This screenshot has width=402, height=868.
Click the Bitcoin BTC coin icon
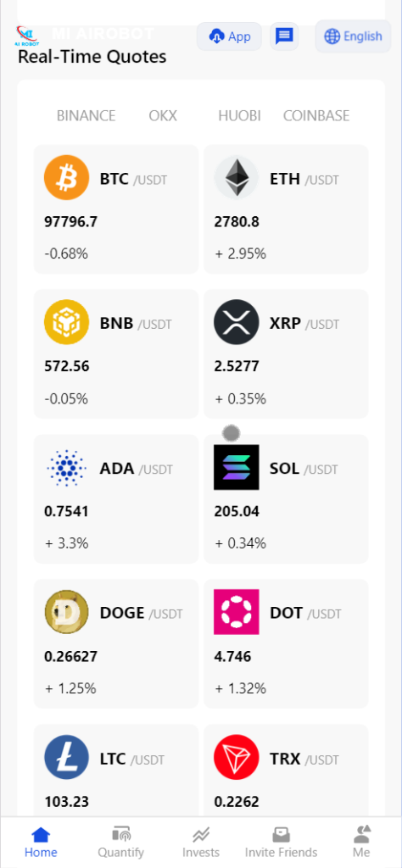coord(66,177)
